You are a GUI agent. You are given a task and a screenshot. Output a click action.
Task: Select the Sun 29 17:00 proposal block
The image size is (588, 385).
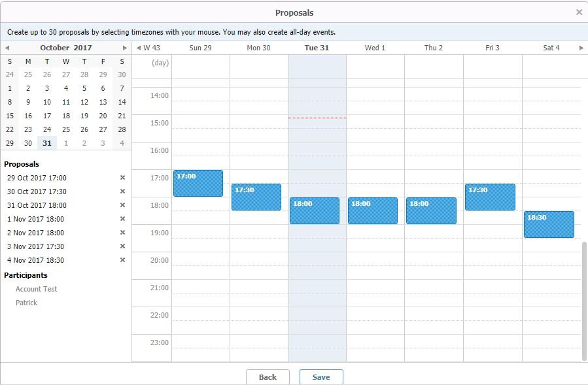pos(198,184)
